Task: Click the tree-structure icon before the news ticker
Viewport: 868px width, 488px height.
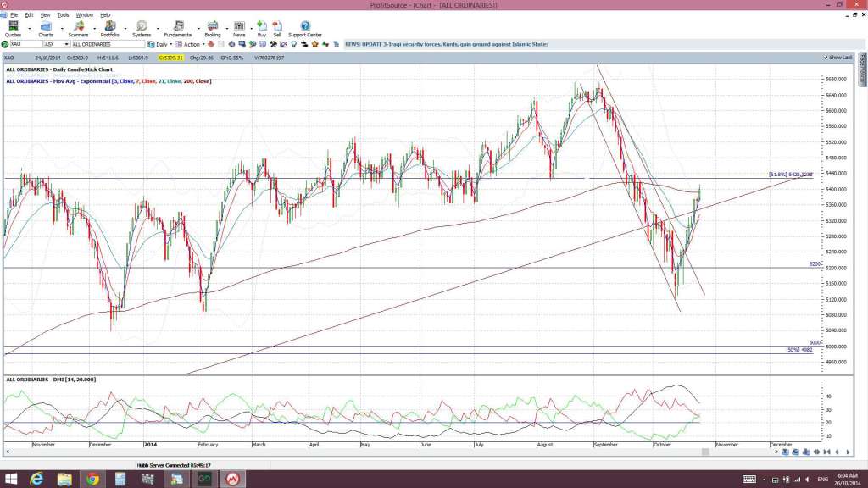Action: click(336, 44)
